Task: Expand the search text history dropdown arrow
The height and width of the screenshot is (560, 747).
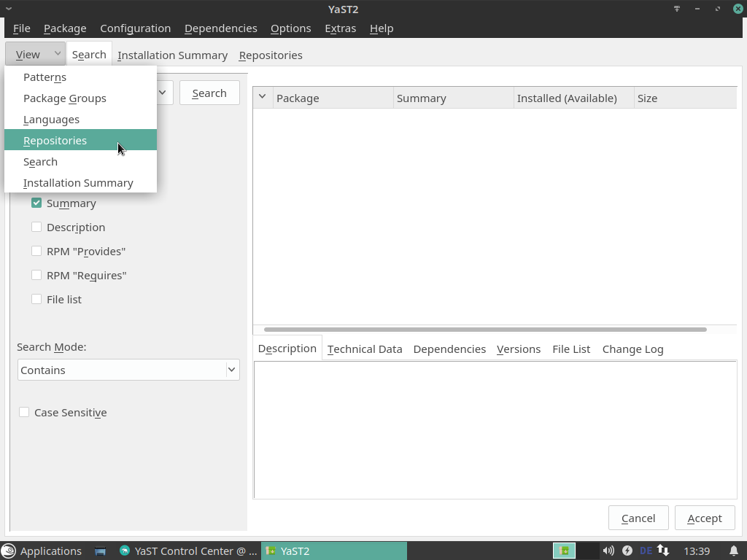Action: 163,93
